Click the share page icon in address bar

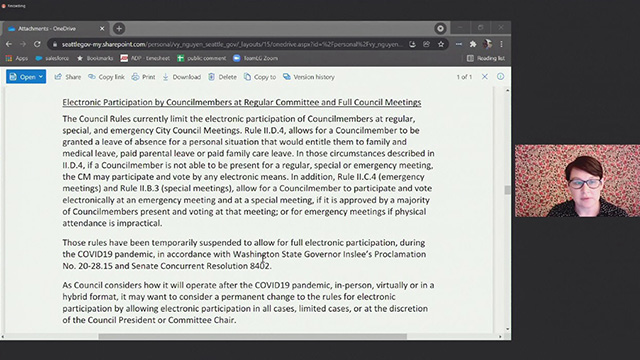[x=427, y=44]
